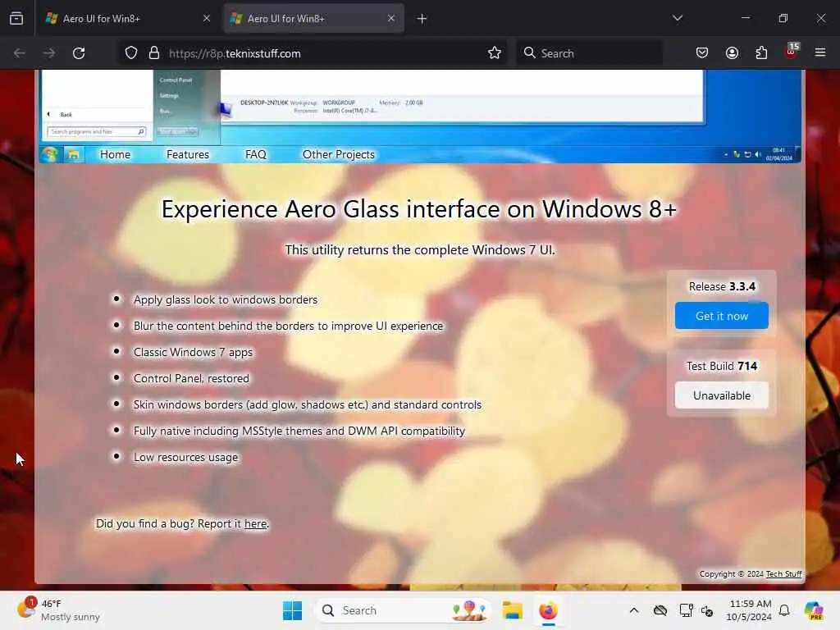Switch to the second Aero UI for Win8+ tab
The image size is (840, 630).
(x=313, y=18)
